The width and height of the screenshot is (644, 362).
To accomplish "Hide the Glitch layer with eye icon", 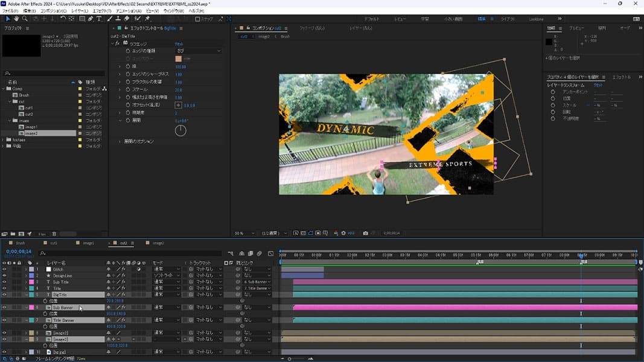I will pos(4,269).
